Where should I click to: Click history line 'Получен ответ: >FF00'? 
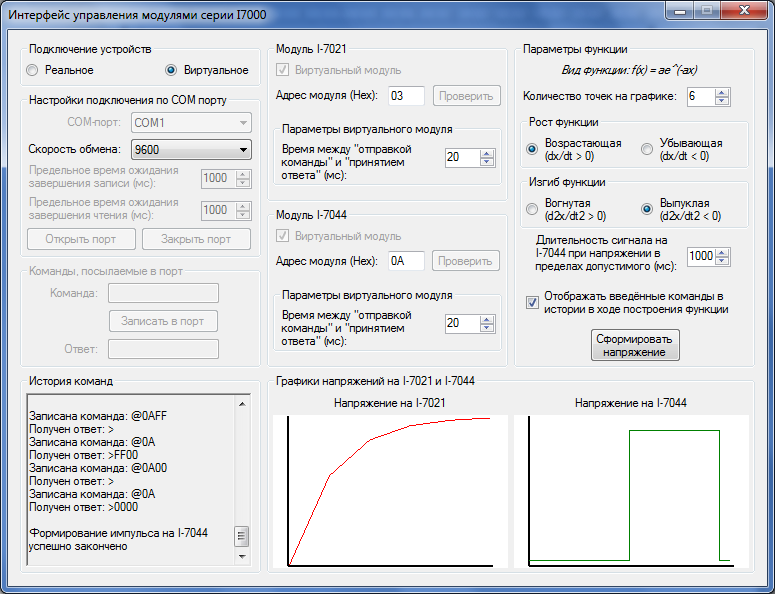click(84, 455)
